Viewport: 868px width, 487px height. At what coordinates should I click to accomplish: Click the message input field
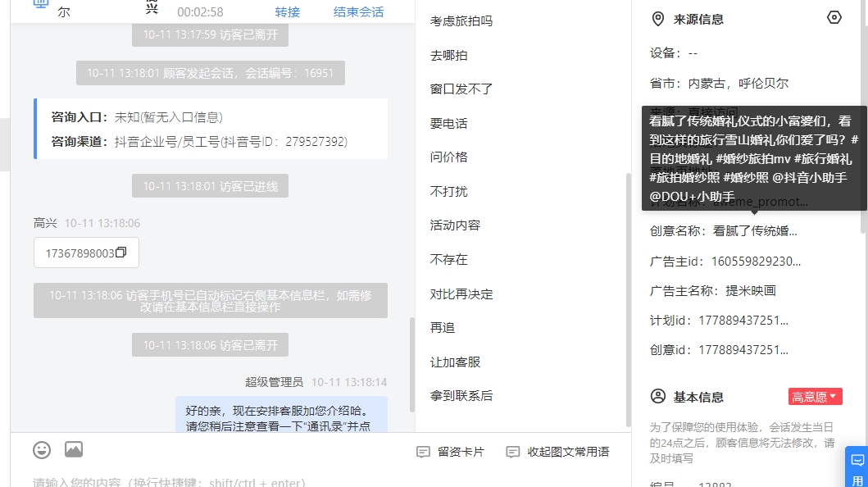321,480
